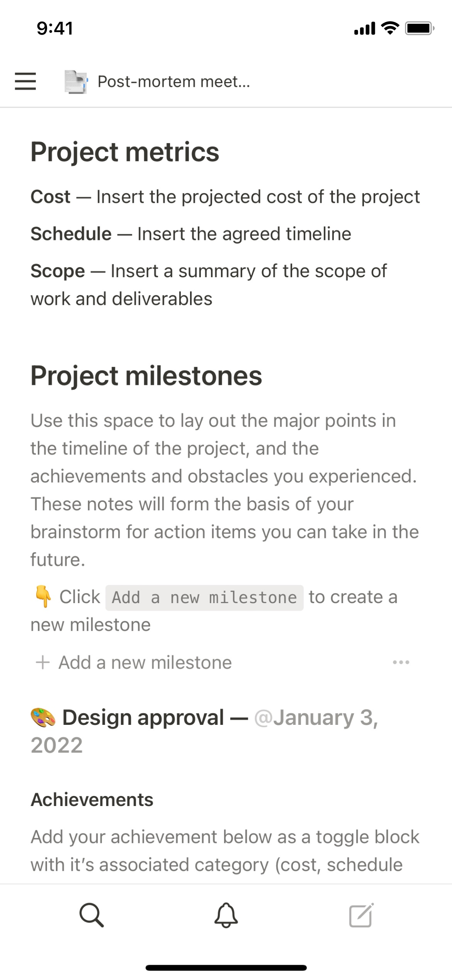Open the three-dot options for milestone button
This screenshot has height=980, width=452.
(x=401, y=662)
